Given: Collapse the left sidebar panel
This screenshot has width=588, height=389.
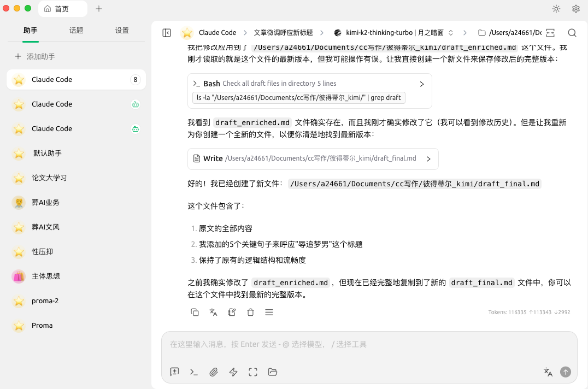Looking at the screenshot, I should pyautogui.click(x=167, y=33).
